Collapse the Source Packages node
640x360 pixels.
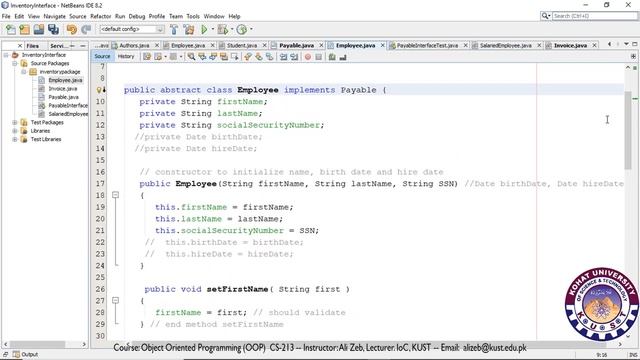pos(15,64)
